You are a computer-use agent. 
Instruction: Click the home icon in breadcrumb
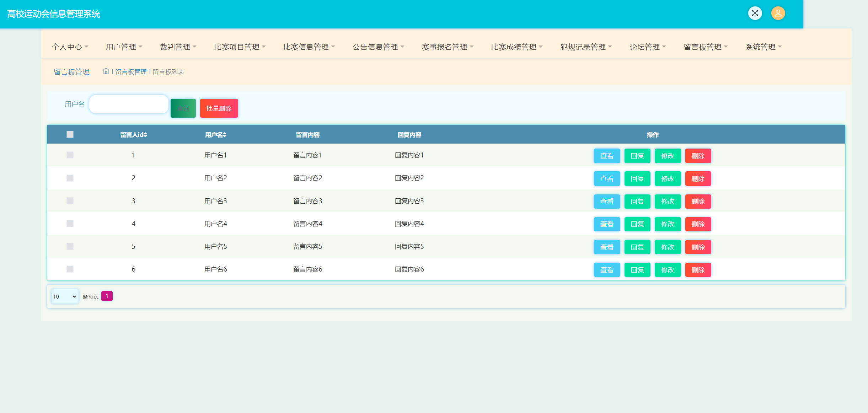[x=106, y=71]
